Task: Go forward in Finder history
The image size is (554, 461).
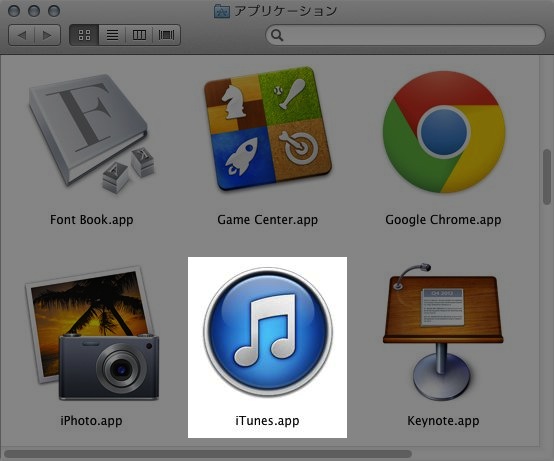Action: tap(47, 35)
